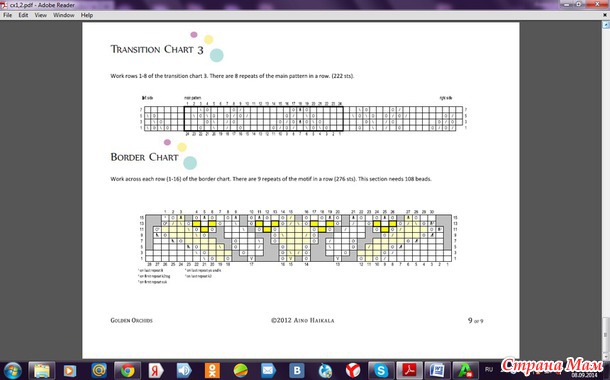Switch to Google Chrome in the taskbar
The height and width of the screenshot is (380, 610).
pyautogui.click(x=127, y=371)
